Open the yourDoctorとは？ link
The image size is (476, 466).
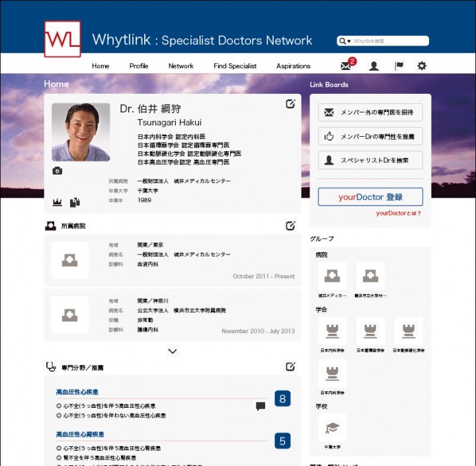point(399,214)
